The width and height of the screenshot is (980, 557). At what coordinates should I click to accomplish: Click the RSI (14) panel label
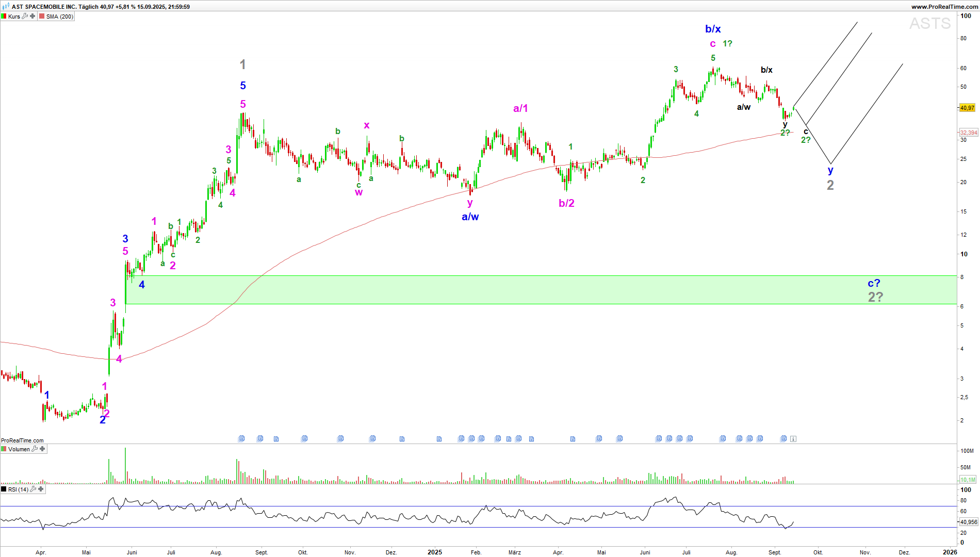18,489
